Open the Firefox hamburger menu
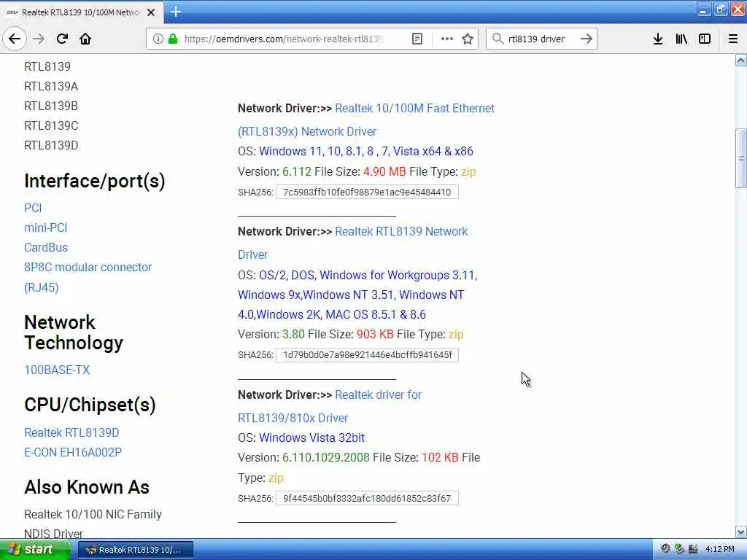747x560 pixels. click(733, 39)
